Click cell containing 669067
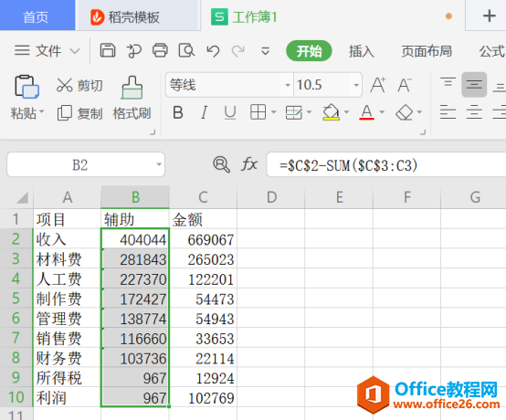The width and height of the screenshot is (506, 420). [204, 239]
